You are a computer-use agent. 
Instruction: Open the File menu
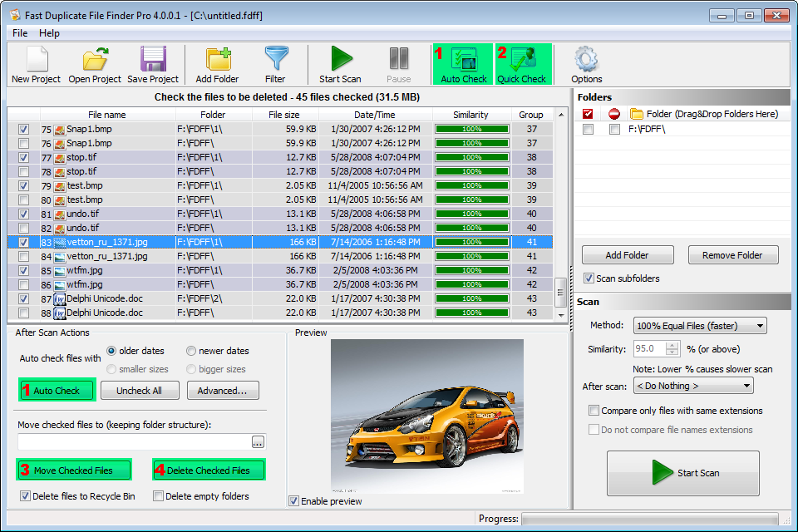click(x=20, y=33)
